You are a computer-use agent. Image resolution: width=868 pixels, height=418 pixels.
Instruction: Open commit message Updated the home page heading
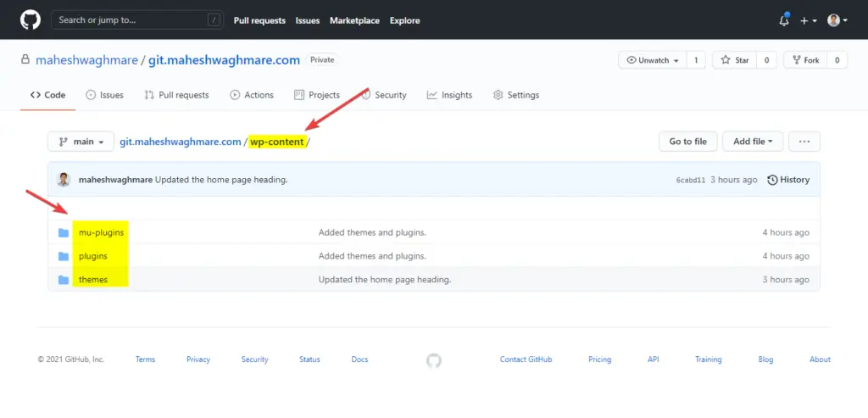coord(221,180)
